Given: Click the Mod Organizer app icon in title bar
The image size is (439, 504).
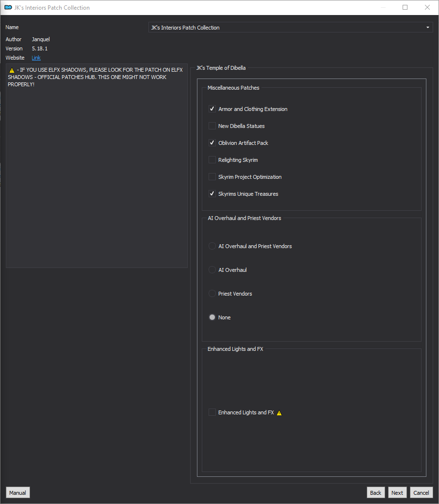Looking at the screenshot, I should point(8,7).
